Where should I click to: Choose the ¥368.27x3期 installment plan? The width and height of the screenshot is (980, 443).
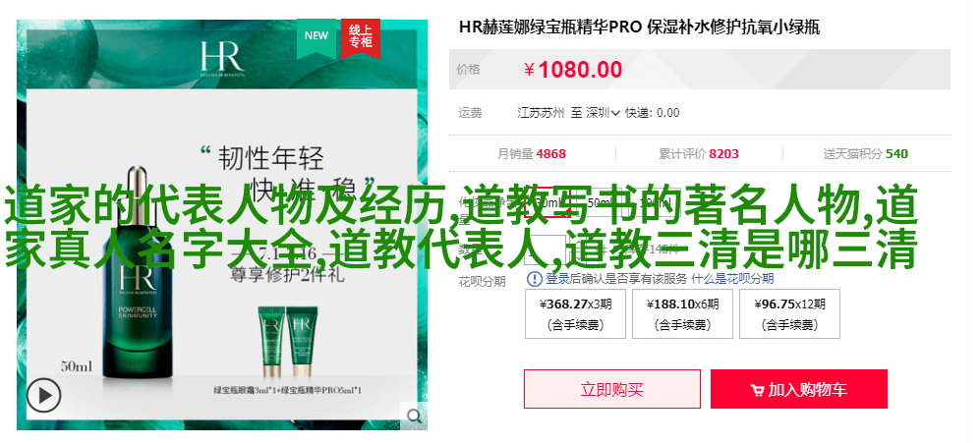pyautogui.click(x=576, y=313)
